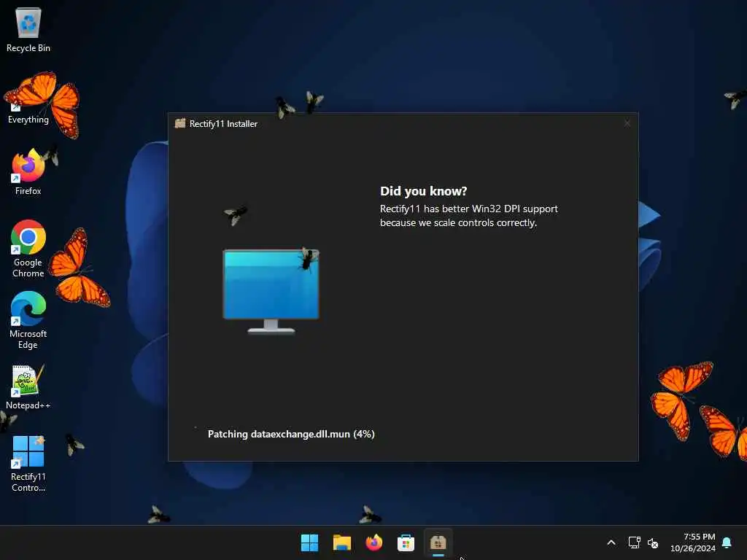Click the Win32 DPI support tip text
Screen dimensions: 747x560
tap(469, 216)
